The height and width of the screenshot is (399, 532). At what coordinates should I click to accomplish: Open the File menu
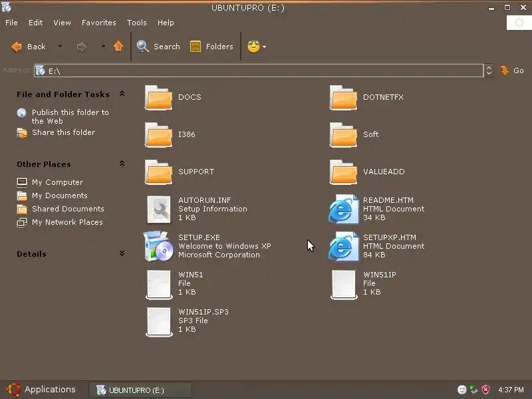click(11, 23)
